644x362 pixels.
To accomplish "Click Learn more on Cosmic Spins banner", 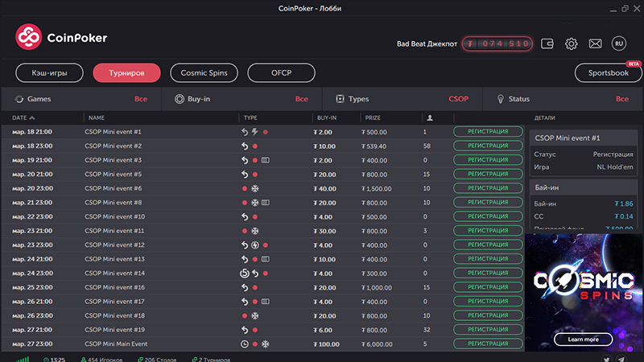I will pos(583,339).
